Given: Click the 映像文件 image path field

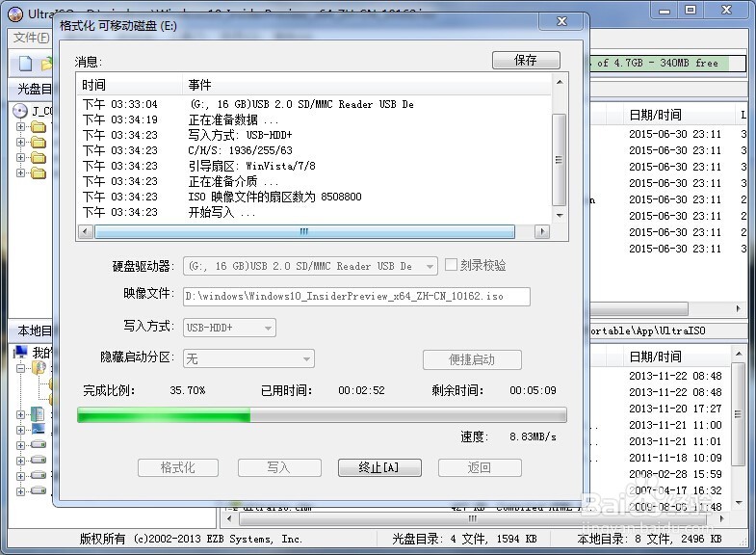Looking at the screenshot, I should 356,296.
